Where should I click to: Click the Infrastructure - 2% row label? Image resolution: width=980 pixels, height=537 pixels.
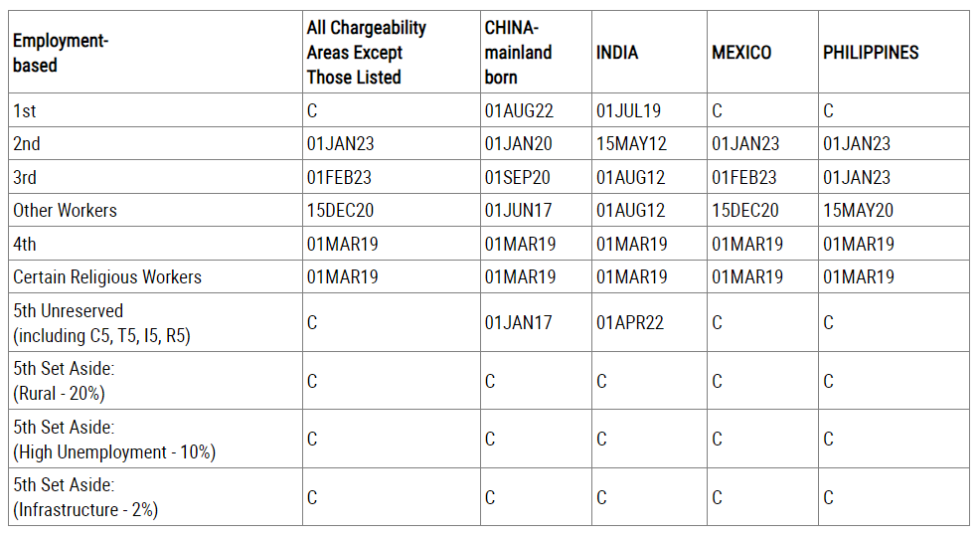(85, 497)
